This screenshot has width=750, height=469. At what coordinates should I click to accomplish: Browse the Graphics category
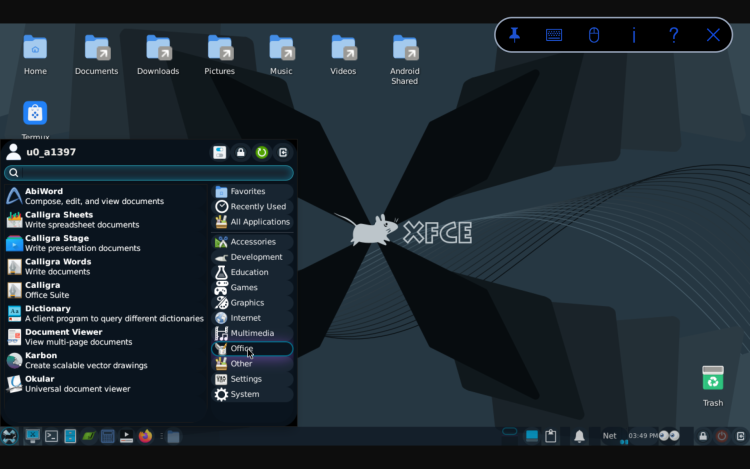(x=252, y=303)
